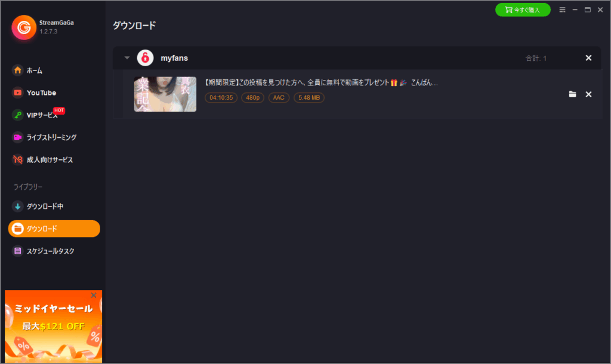Open the mid-year sale promotion banner

click(53, 326)
